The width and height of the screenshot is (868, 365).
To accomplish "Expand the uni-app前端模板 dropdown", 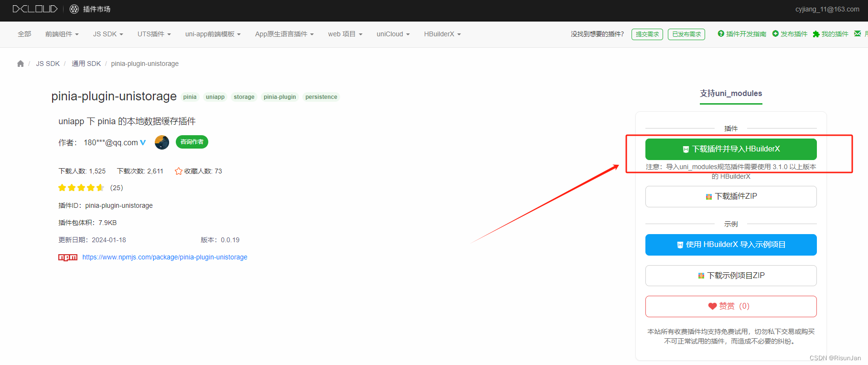I will click(x=213, y=34).
